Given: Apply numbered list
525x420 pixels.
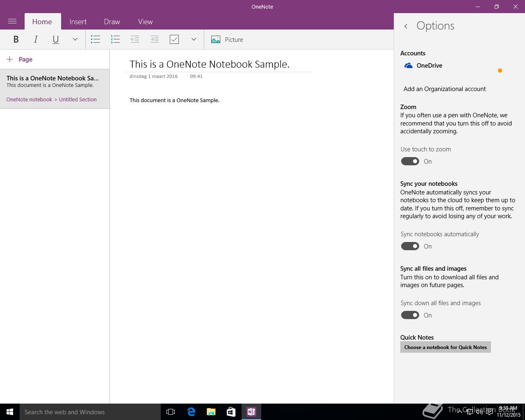Looking at the screenshot, I should pos(115,39).
